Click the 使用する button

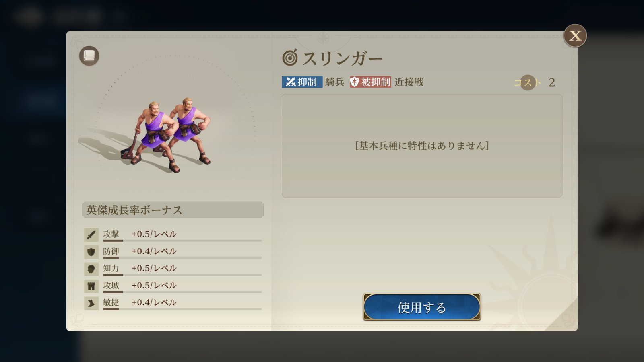click(422, 307)
